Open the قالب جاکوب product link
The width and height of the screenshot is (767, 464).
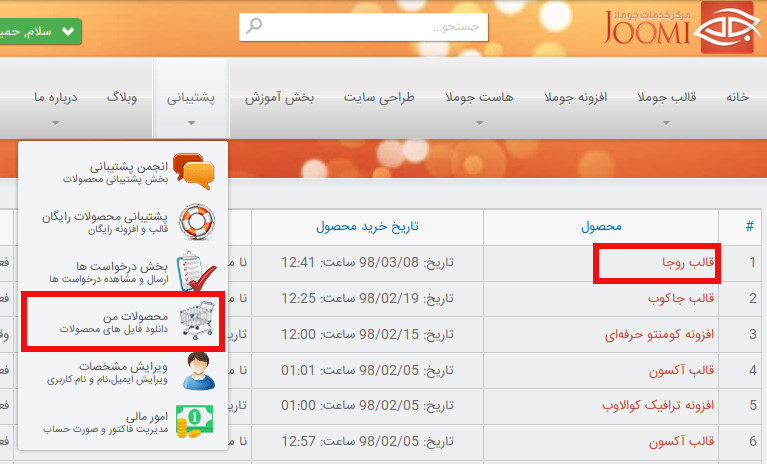coord(681,298)
